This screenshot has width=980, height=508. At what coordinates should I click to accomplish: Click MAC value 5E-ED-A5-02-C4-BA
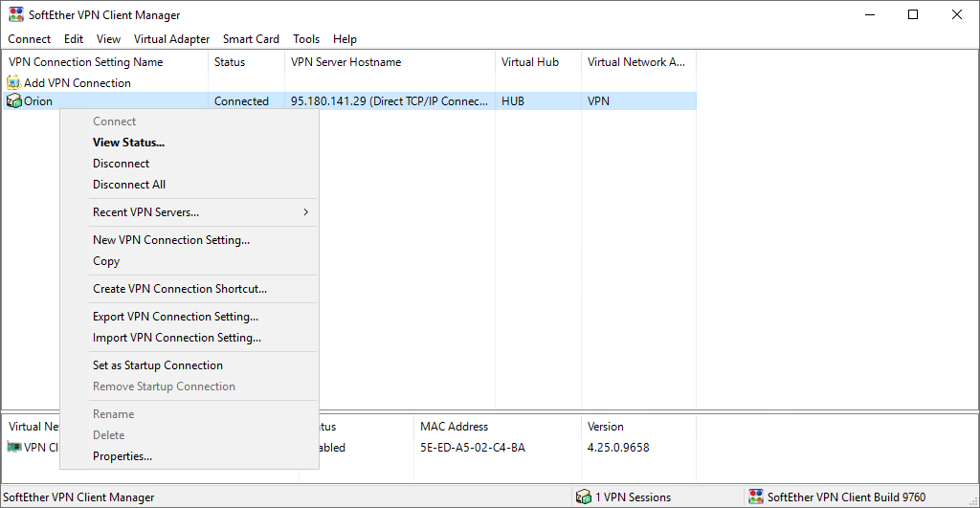click(473, 448)
